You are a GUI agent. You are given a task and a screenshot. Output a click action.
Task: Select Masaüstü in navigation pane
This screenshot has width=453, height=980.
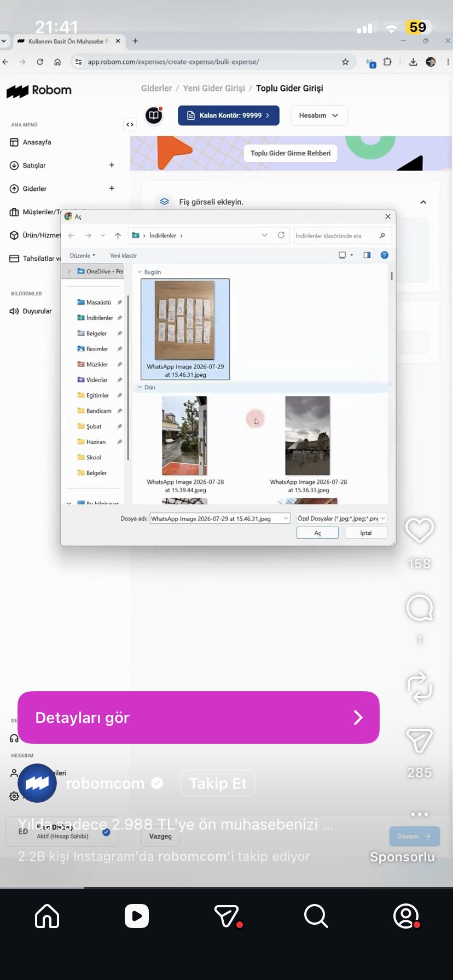coord(98,302)
